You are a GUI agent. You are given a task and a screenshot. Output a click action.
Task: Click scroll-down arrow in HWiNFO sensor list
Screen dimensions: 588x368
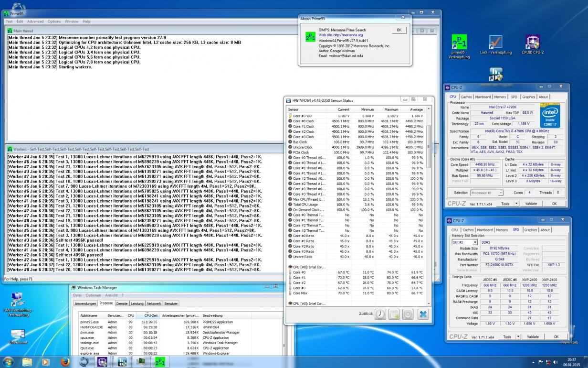[428, 303]
